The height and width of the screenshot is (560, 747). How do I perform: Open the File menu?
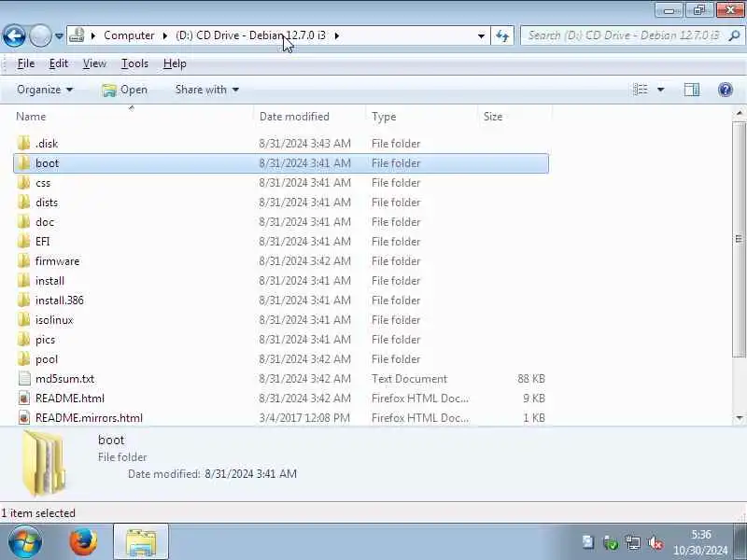pyautogui.click(x=26, y=63)
